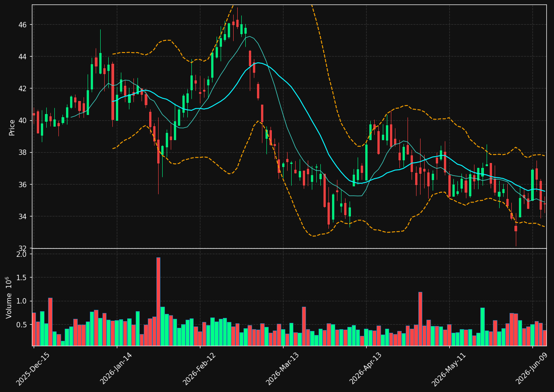
Task: Select the 38 price tick label
Action: tap(22, 153)
